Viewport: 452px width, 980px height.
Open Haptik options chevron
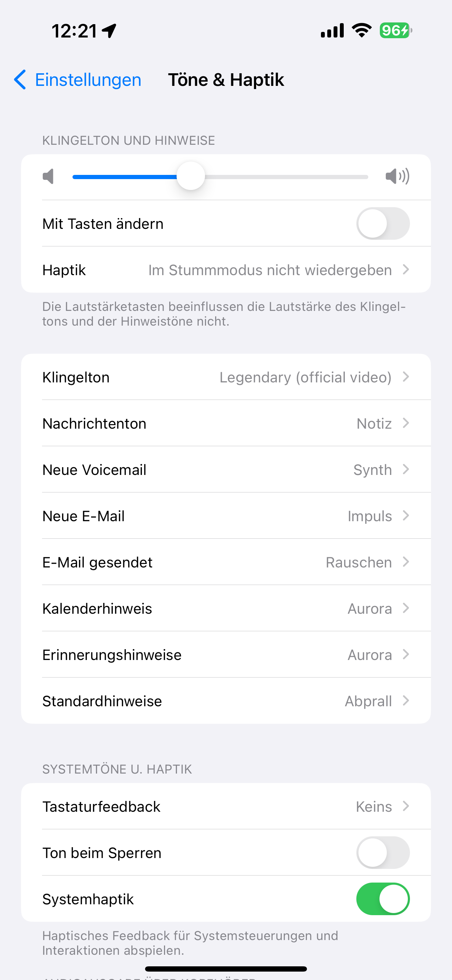click(x=406, y=270)
